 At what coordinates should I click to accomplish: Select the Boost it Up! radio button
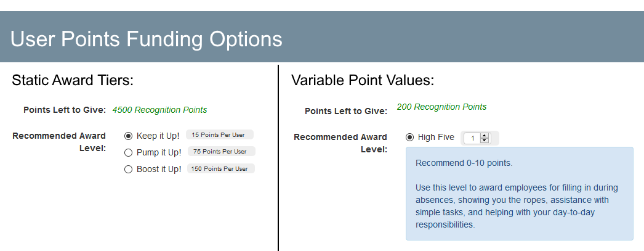(129, 169)
